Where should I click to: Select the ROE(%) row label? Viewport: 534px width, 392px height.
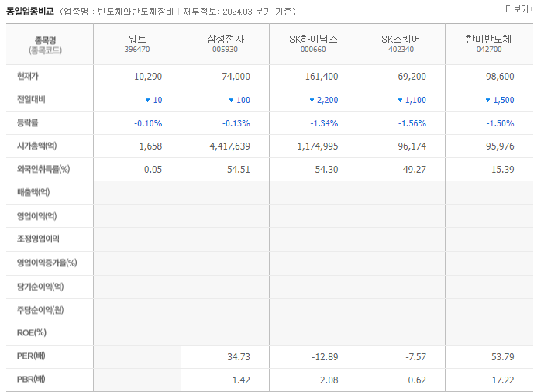pos(32,332)
